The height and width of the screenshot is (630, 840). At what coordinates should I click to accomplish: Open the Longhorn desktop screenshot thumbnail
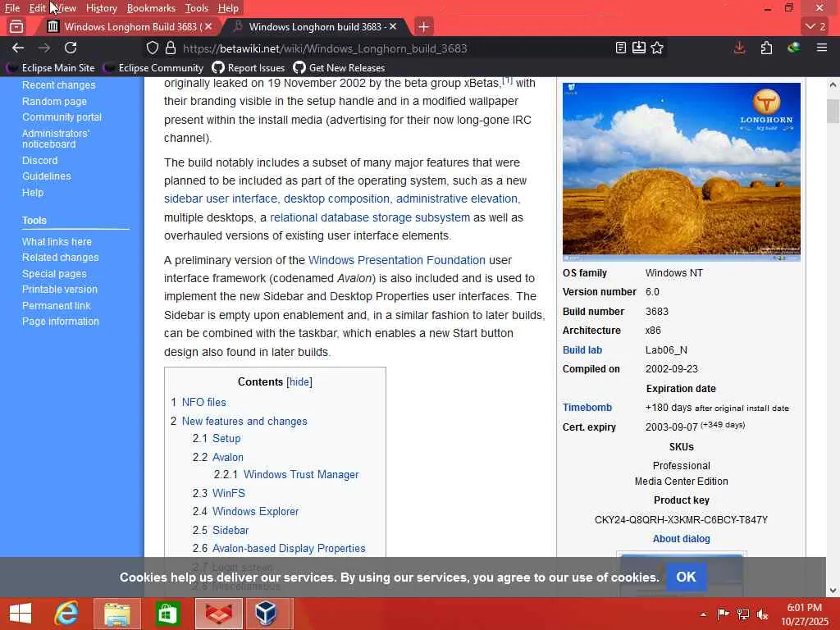point(682,171)
